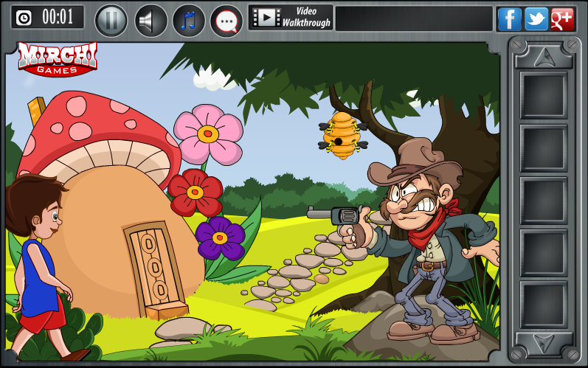Click the Mirchi Games logo
This screenshot has width=588, height=368.
point(58,59)
